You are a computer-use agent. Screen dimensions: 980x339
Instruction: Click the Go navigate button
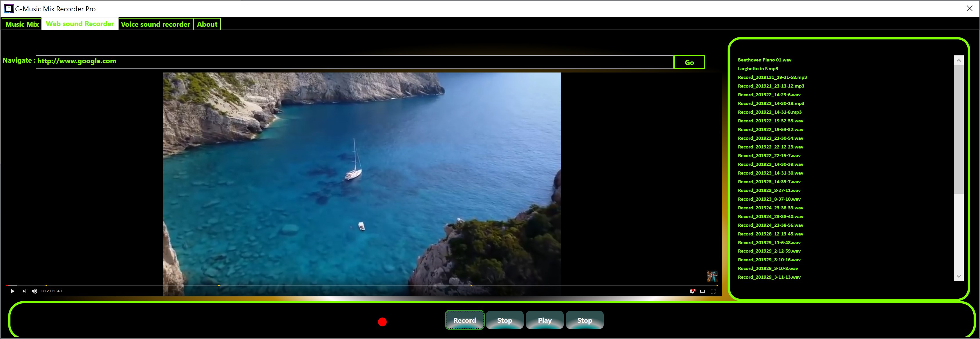click(689, 62)
